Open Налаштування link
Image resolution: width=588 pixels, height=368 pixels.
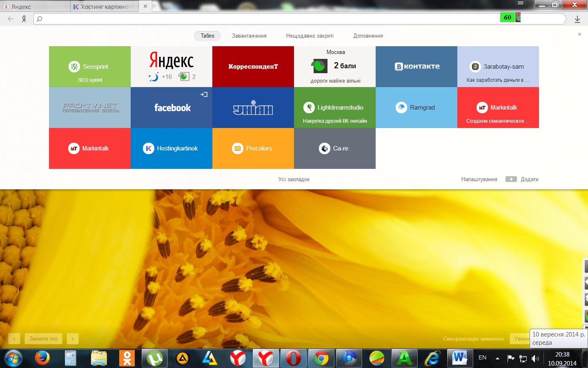(x=479, y=179)
